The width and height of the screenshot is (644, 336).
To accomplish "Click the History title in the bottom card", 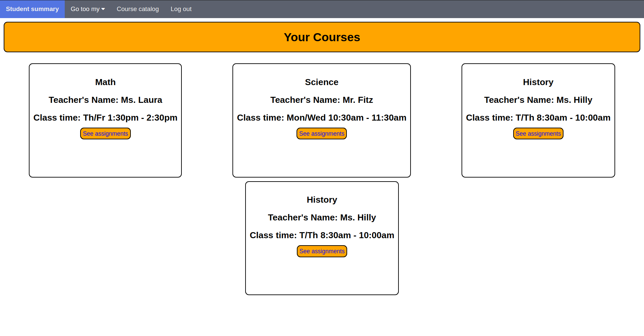I will pyautogui.click(x=322, y=200).
